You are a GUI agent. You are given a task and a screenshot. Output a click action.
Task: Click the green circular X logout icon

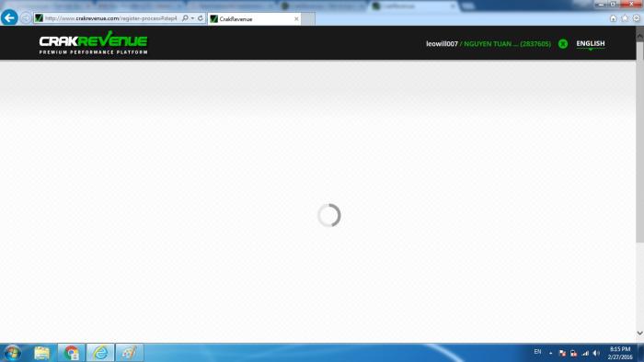click(563, 44)
